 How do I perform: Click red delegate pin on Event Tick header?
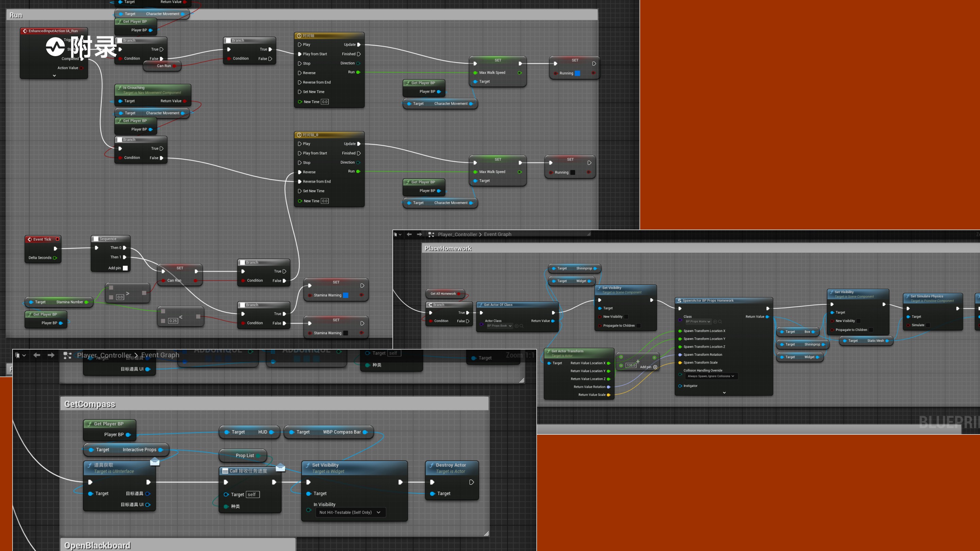point(58,239)
